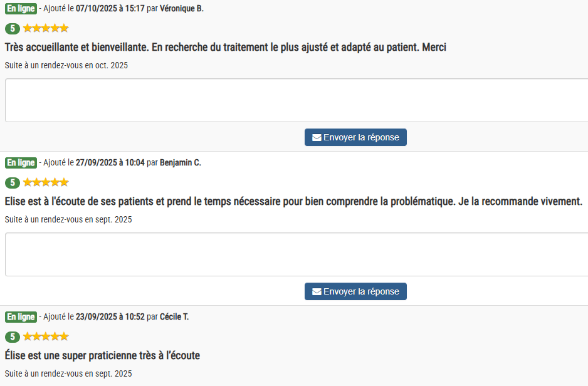Click the En ligne badge on Benjamin C.'s review
The width and height of the screenshot is (588, 386).
coord(21,163)
